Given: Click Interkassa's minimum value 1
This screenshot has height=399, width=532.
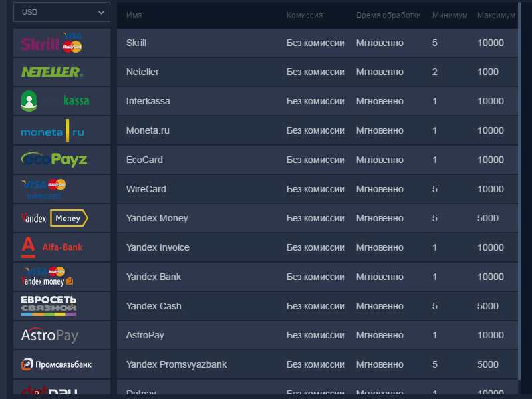Looking at the screenshot, I should (x=435, y=101).
